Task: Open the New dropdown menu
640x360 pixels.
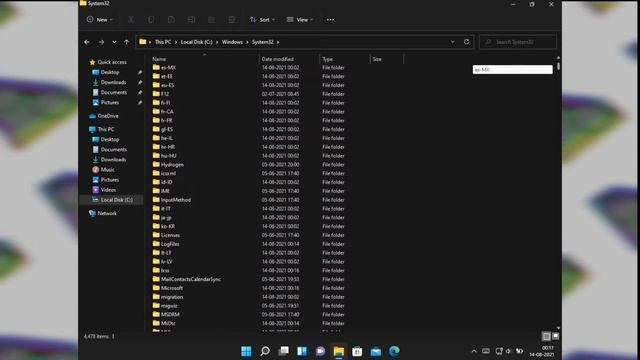Action: [100, 20]
